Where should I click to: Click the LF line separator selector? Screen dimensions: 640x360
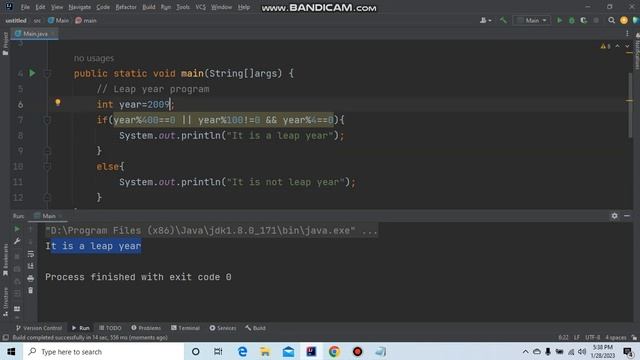click(x=577, y=338)
